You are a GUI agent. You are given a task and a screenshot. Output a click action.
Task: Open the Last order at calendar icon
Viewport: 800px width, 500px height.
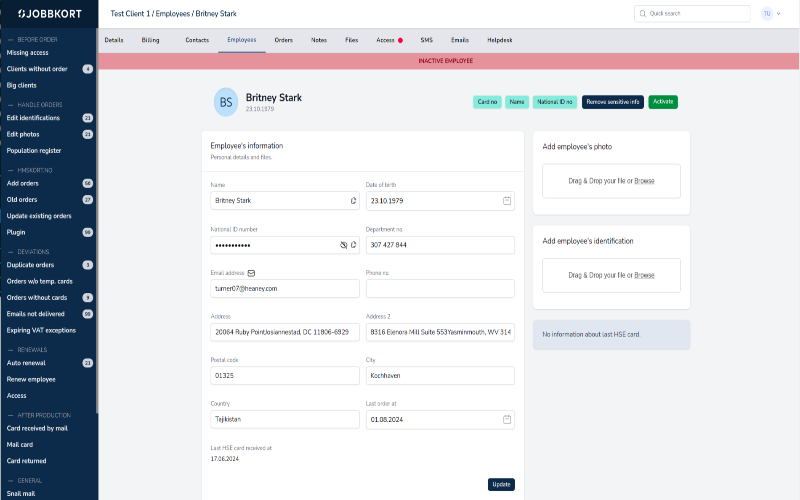(x=507, y=419)
